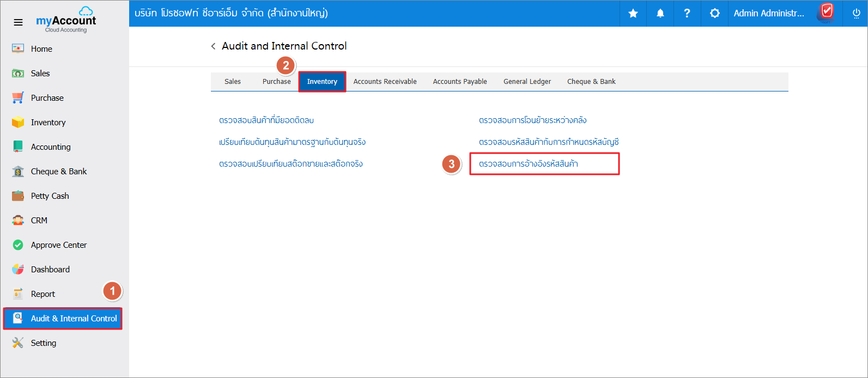The height and width of the screenshot is (378, 868).
Task: Open the notifications bell
Action: pos(660,14)
